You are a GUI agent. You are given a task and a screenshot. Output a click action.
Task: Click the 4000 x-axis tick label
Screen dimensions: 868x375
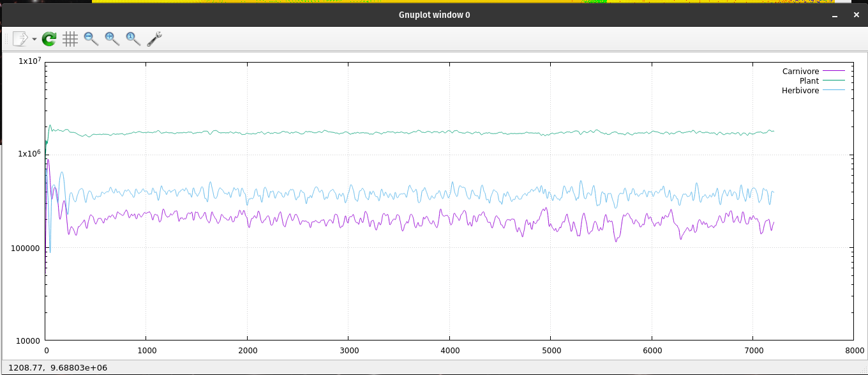pos(449,350)
